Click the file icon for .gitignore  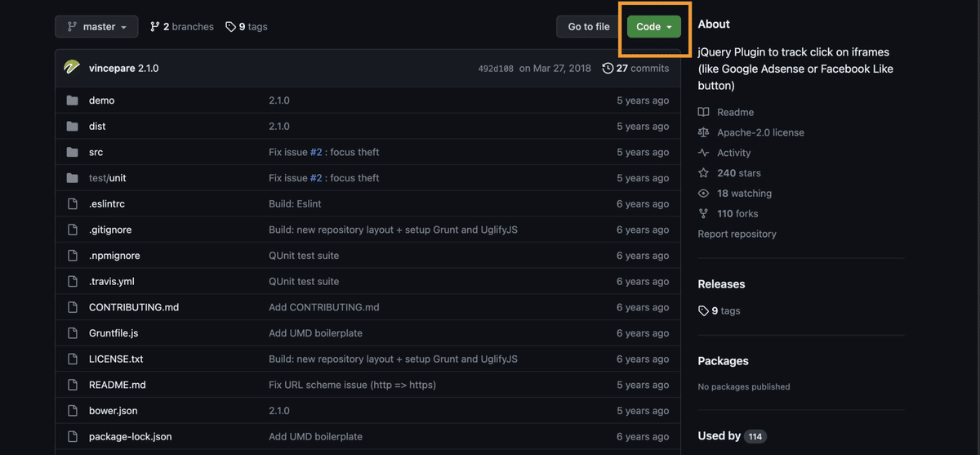[x=72, y=230]
